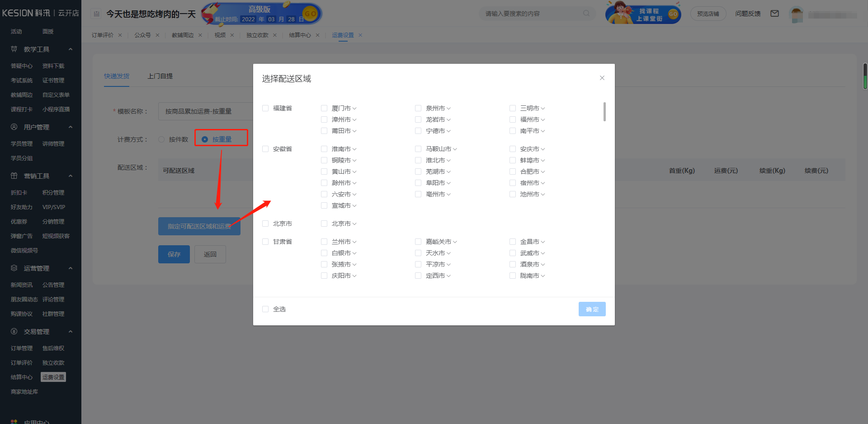
Task: Click the 返回 button
Action: 210,254
